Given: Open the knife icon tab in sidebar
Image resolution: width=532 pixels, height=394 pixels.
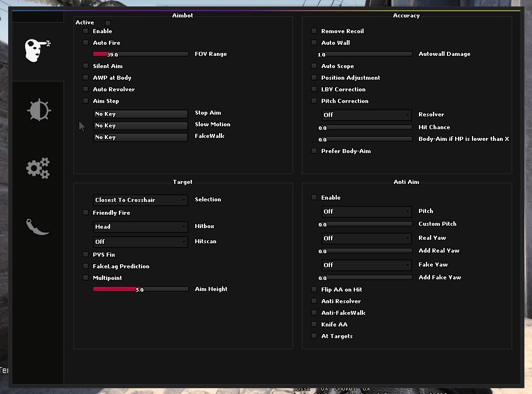Looking at the screenshot, I should 38,226.
